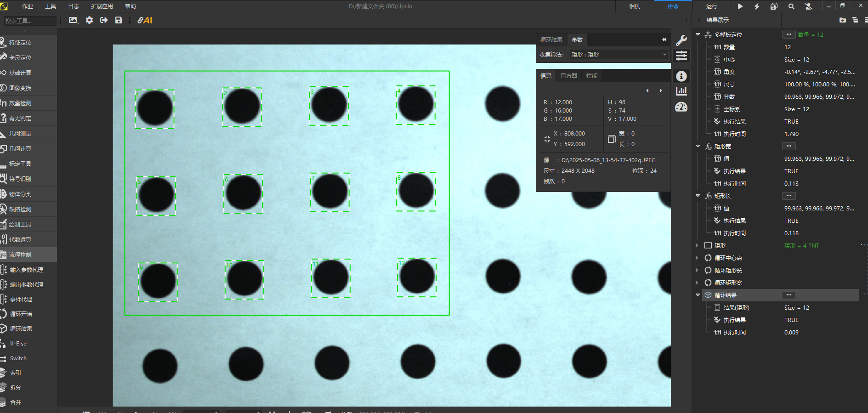868x413 pixels.
Task: Open the 收集算法 dropdown
Action: click(x=618, y=54)
